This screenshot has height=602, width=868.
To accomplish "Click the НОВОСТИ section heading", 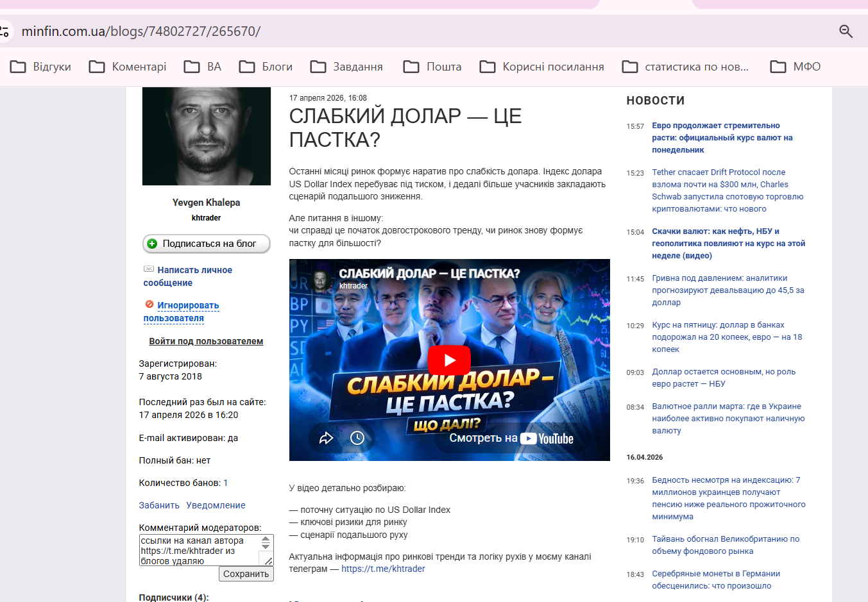I will click(x=656, y=101).
